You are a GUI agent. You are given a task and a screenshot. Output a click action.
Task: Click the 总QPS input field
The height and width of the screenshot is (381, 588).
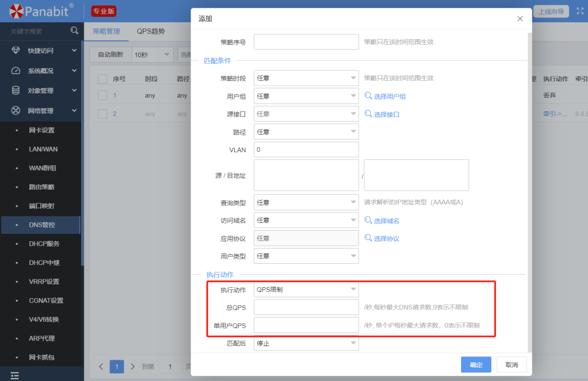pos(306,307)
